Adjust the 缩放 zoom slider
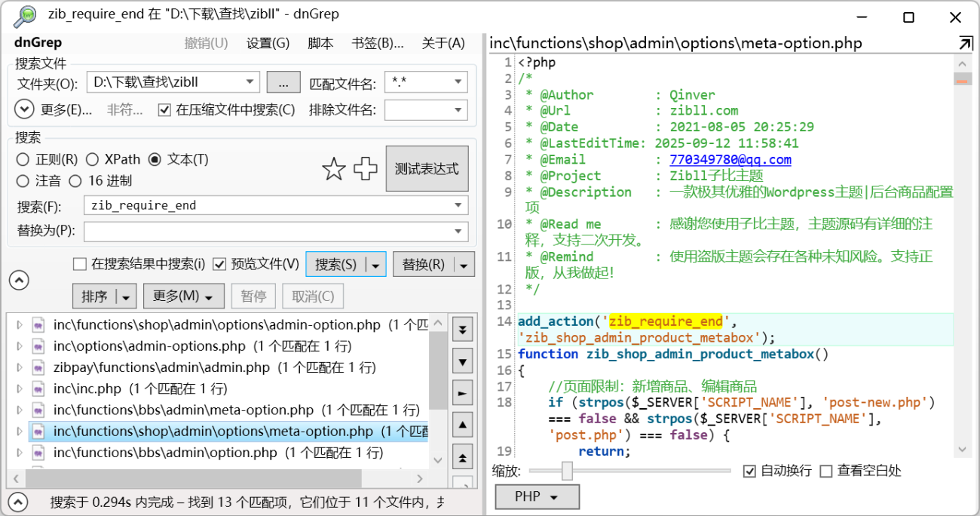The width and height of the screenshot is (980, 516). (565, 471)
